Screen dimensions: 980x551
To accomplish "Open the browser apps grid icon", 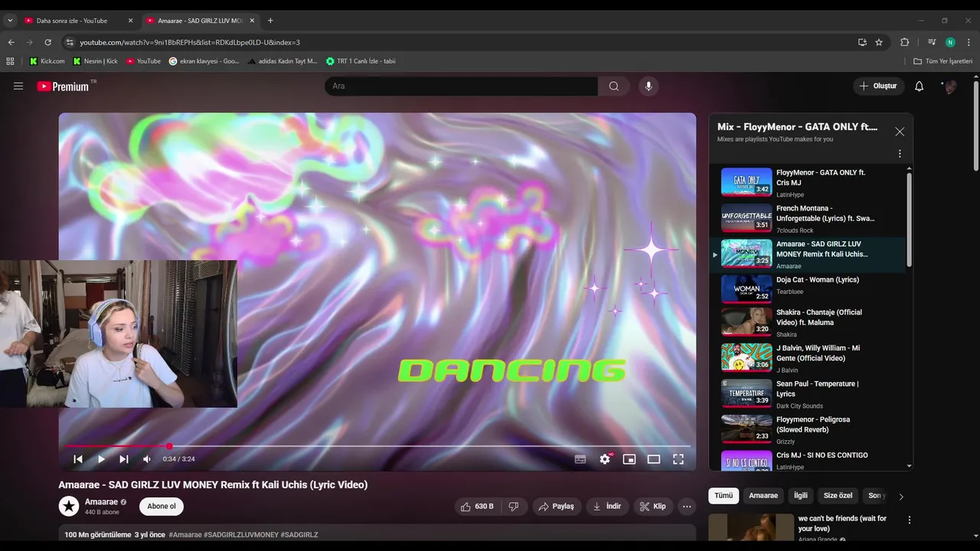I will [10, 61].
